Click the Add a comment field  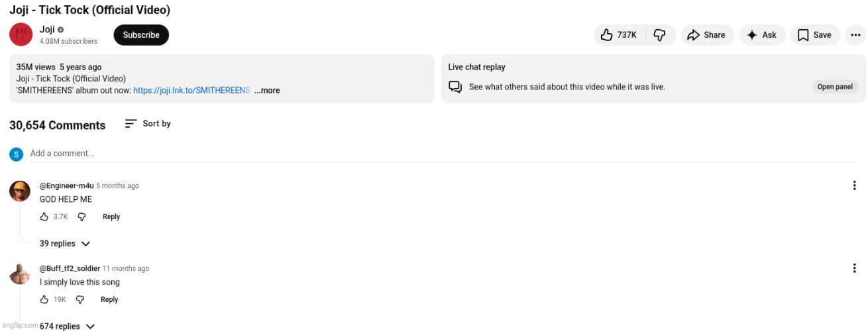click(x=265, y=154)
